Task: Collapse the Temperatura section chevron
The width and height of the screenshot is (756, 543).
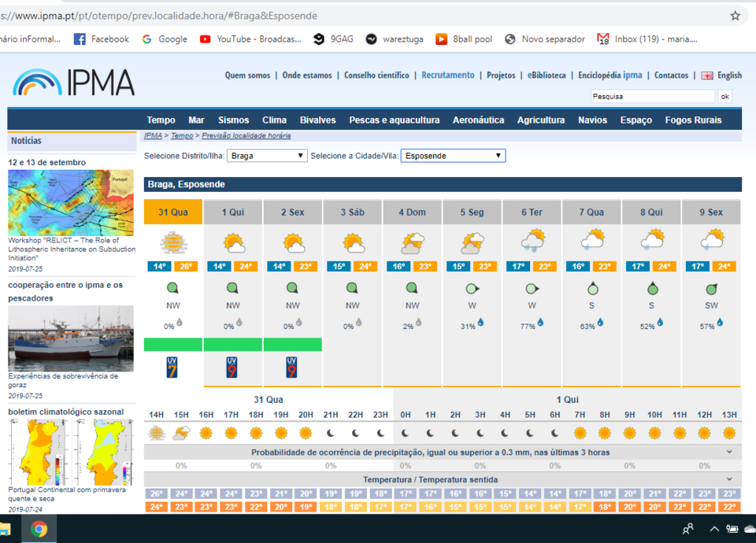Action: pyautogui.click(x=729, y=479)
